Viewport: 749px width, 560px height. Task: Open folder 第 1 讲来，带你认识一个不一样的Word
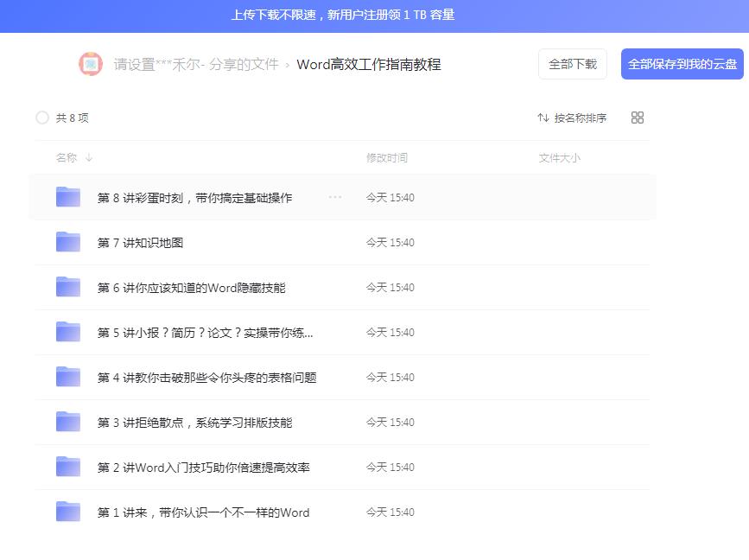pos(204,512)
